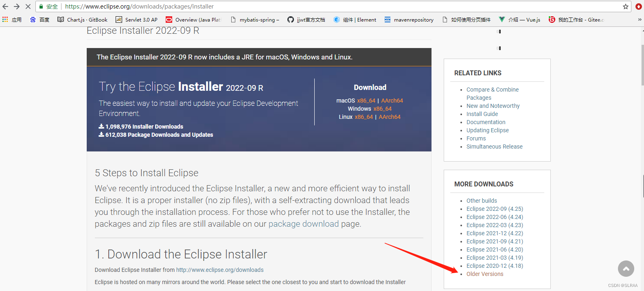
Task: Open Eclipse 2022-03 (4.23) link
Action: [495, 225]
